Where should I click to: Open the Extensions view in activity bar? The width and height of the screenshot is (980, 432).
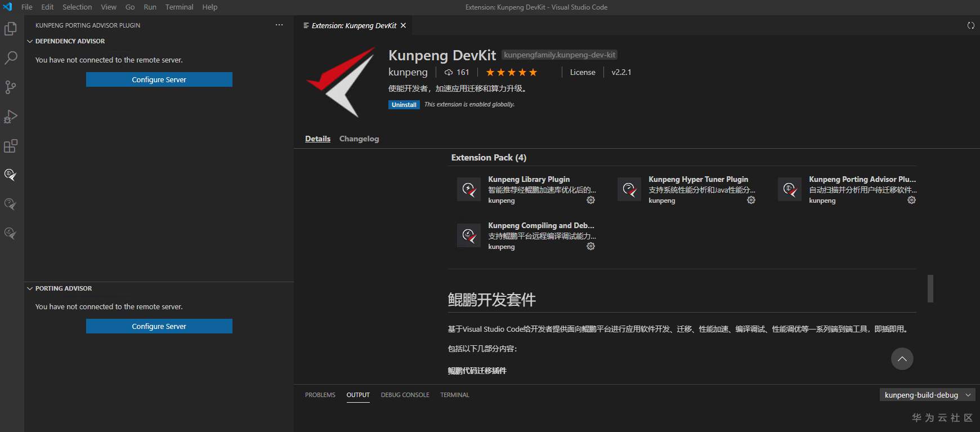coord(11,146)
